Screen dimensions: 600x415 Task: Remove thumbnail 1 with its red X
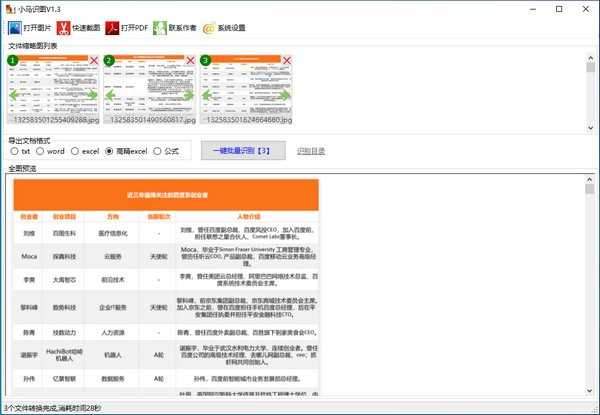94,60
